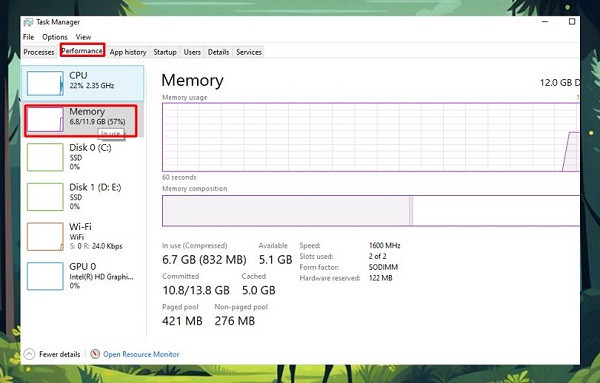Select the CPU mini graph thumbnail
Screen dimensions: 600x383
(x=45, y=83)
